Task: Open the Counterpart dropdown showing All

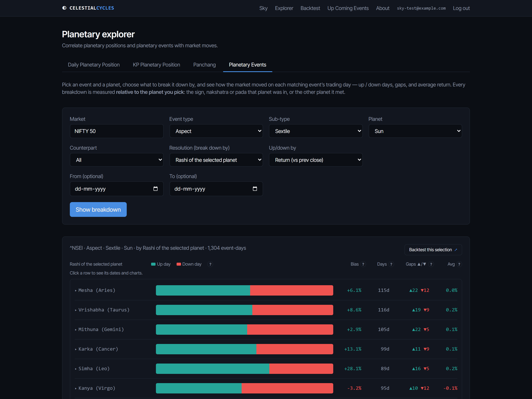Action: 116,160
